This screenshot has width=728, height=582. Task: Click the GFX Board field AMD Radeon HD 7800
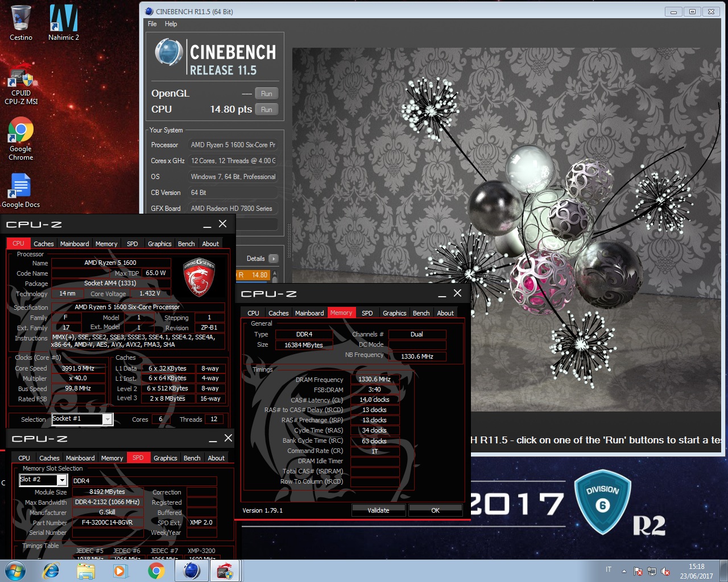pyautogui.click(x=233, y=209)
